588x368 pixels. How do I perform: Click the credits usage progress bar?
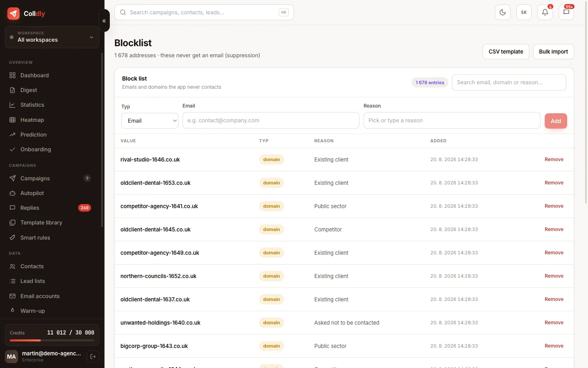52,340
